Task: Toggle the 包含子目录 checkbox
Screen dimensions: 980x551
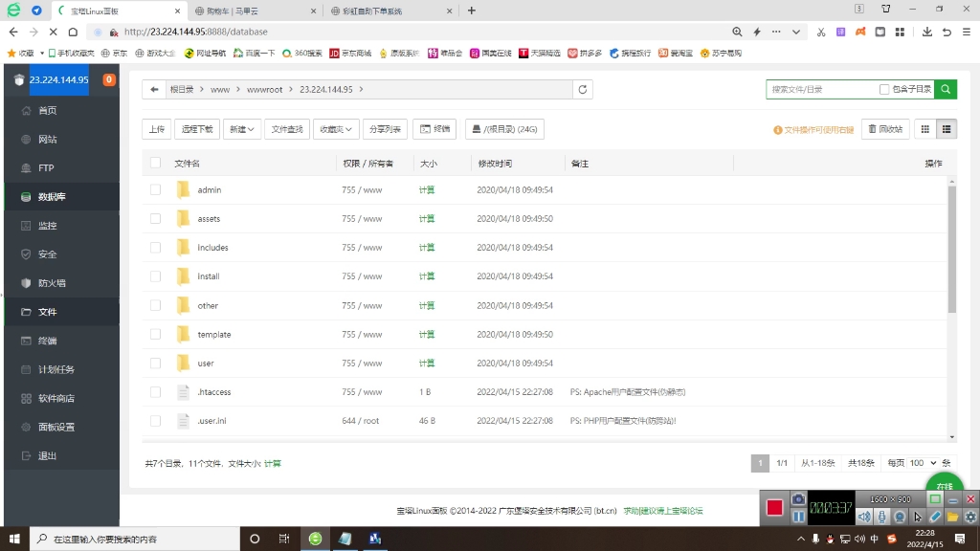Action: 883,89
